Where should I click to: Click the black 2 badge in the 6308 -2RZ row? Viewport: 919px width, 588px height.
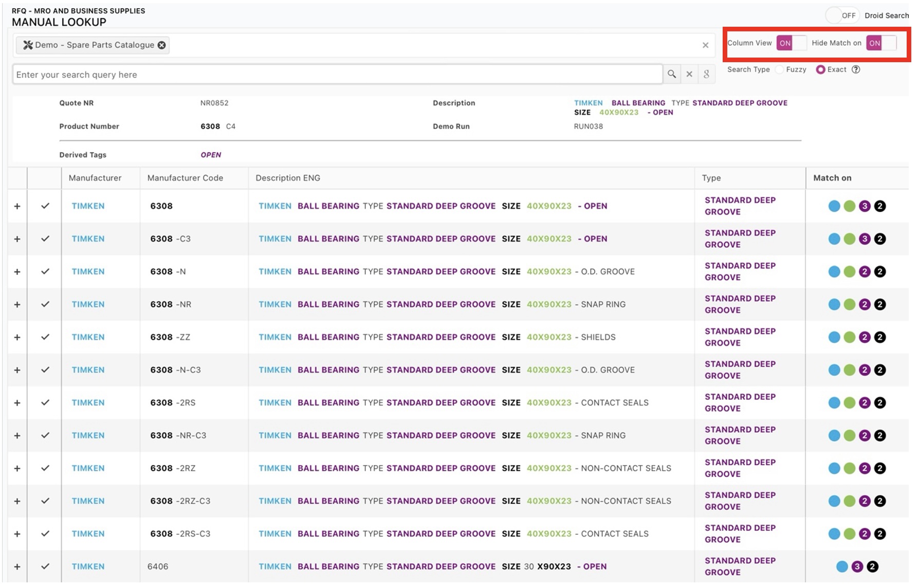click(x=880, y=468)
